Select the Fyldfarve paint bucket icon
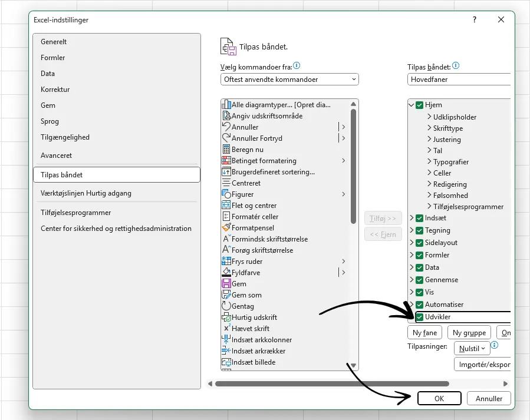This screenshot has height=420, width=530. point(226,273)
